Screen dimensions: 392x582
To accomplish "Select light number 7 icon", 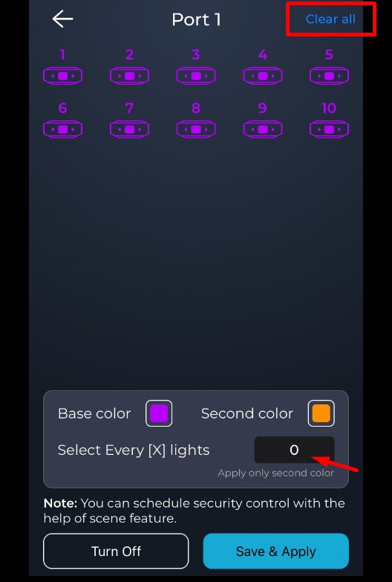I will 129,129.
